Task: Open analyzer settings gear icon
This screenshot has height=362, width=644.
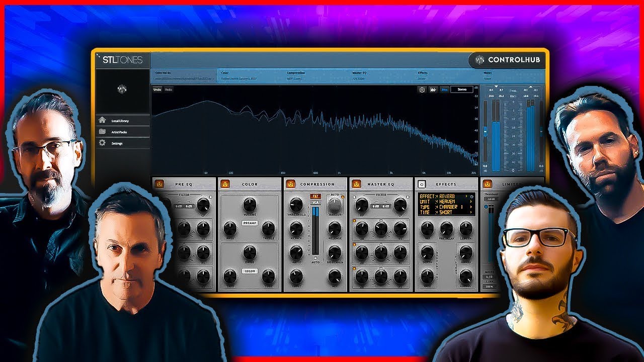Action: click(422, 89)
